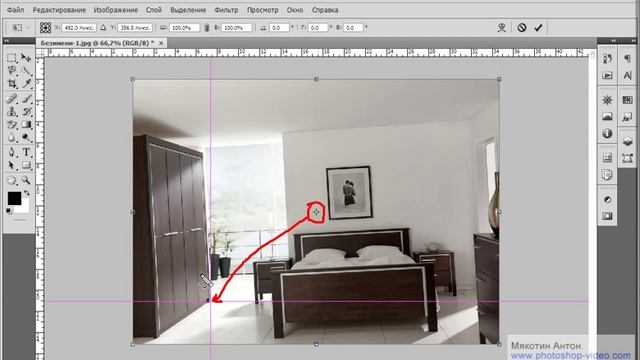Select the Blur tool
Viewport: 640px width, 360px height.
(x=12, y=138)
